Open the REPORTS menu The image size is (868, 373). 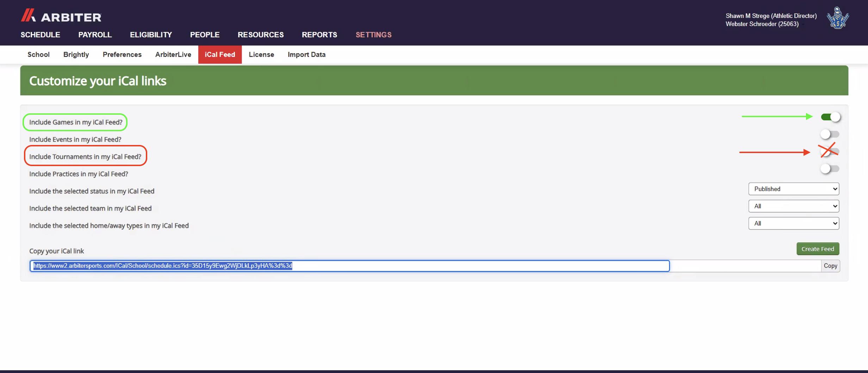point(320,35)
